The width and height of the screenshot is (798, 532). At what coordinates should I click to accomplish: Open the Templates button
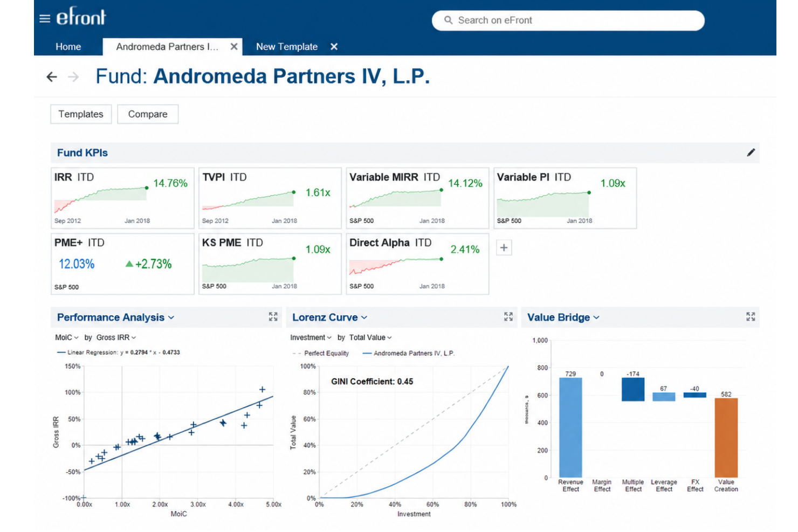point(81,114)
